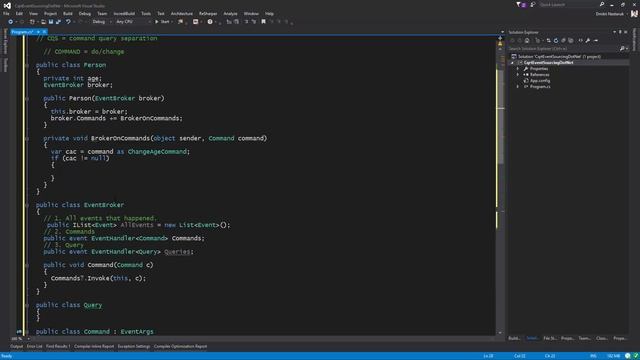Click the Show All Files icon in Solution Explorer

pyautogui.click(x=571, y=40)
